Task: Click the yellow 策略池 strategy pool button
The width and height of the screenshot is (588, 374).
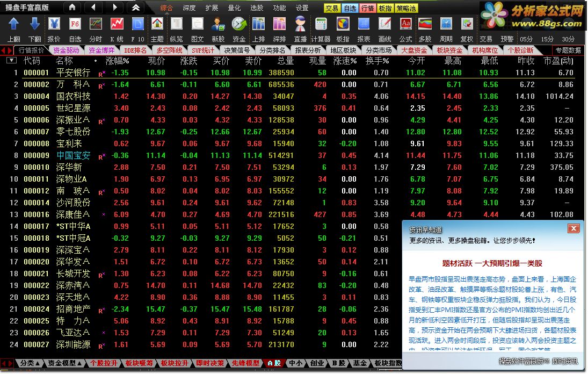Action: pos(406,8)
